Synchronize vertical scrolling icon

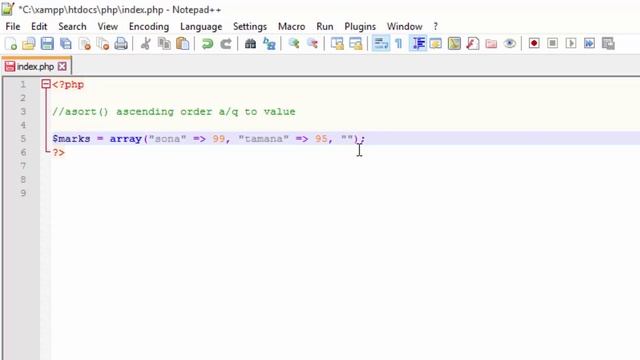[x=337, y=43]
